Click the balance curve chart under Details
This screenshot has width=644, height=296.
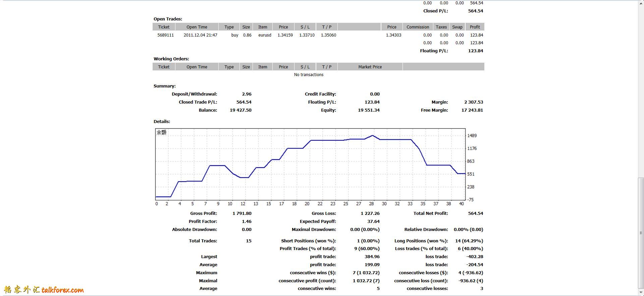coord(310,164)
